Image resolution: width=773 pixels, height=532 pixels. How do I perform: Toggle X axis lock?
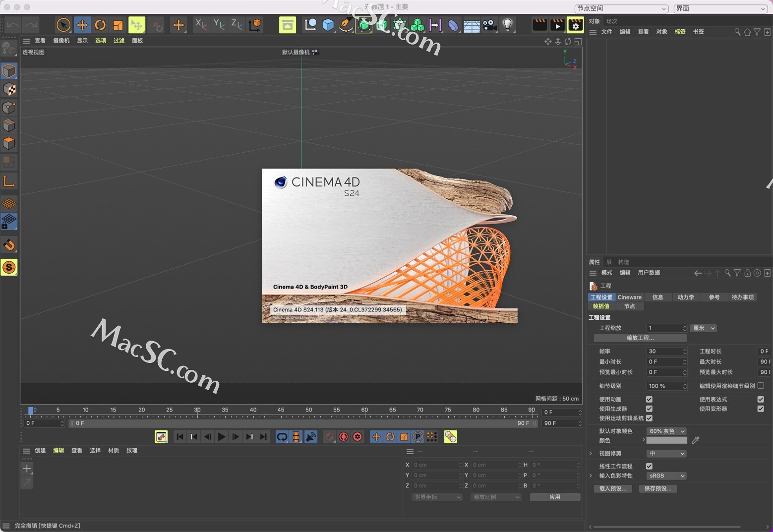coord(201,24)
